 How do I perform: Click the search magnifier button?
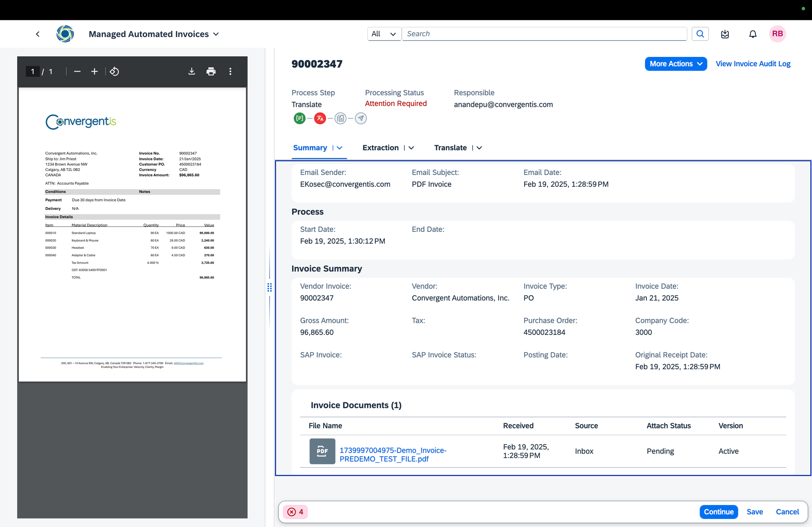[x=700, y=34]
